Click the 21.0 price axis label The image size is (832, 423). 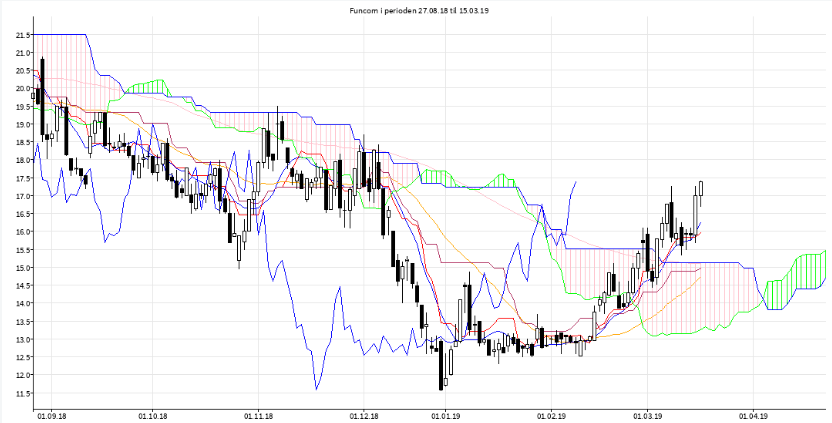(22, 53)
